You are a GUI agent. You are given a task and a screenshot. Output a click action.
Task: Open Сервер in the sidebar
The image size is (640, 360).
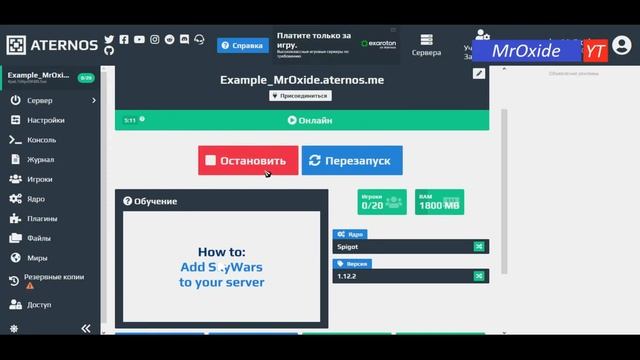(40, 100)
